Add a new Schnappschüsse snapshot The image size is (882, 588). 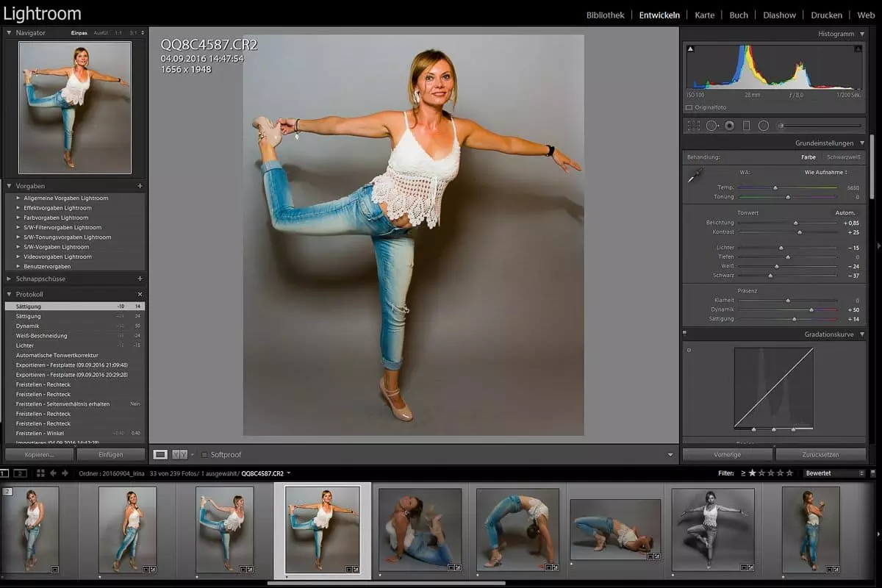[x=140, y=279]
